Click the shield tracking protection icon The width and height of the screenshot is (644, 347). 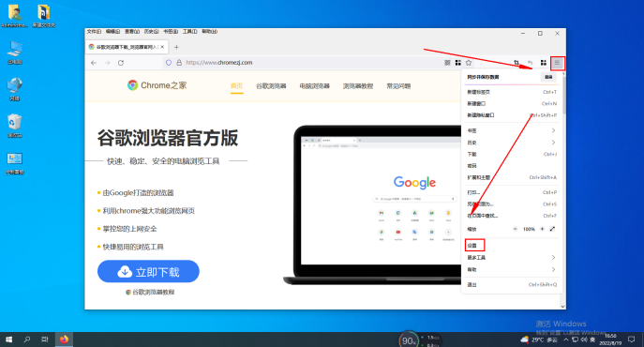click(x=169, y=63)
